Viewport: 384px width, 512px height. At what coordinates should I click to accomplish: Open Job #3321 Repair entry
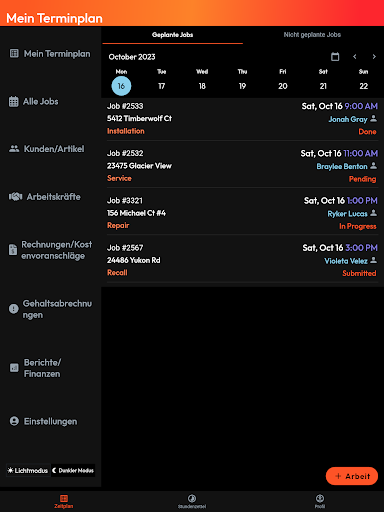click(243, 213)
